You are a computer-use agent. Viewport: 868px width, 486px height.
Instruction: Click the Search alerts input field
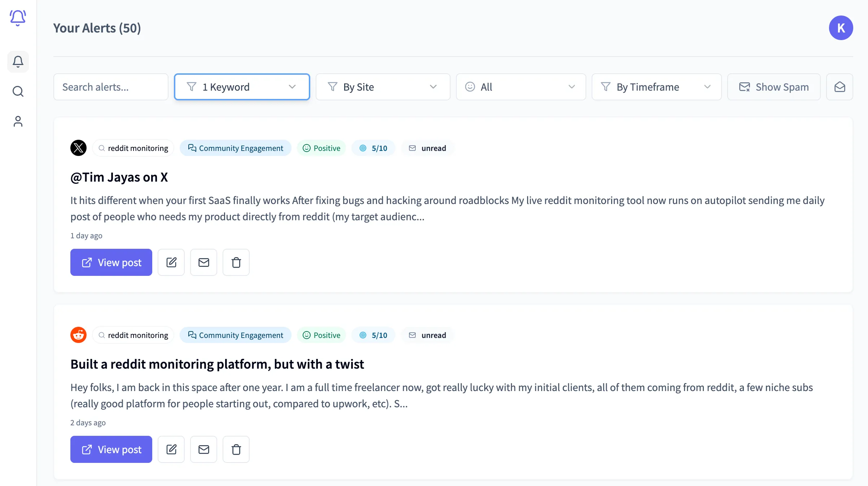(x=111, y=87)
